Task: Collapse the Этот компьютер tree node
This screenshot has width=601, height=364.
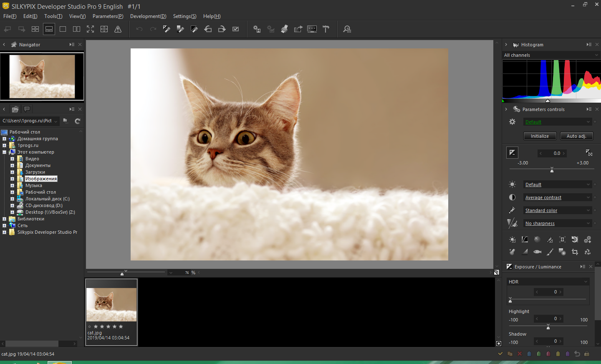Action: click(x=4, y=152)
